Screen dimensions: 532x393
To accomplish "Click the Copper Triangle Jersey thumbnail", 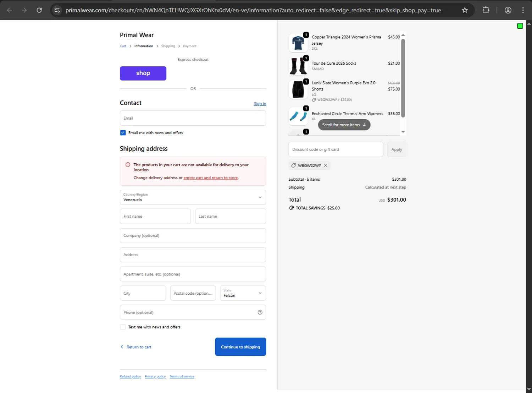I will click(x=298, y=43).
